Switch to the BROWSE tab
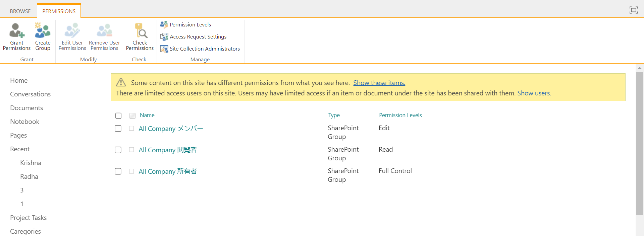This screenshot has height=236, width=644. (x=20, y=11)
